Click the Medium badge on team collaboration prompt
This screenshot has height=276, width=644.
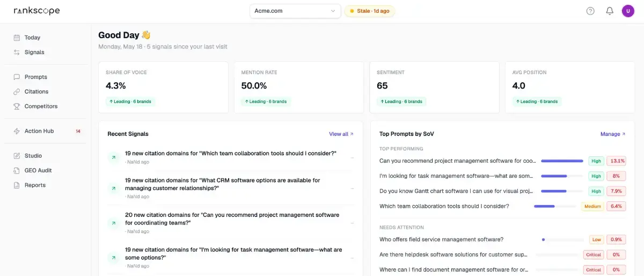[x=592, y=206]
